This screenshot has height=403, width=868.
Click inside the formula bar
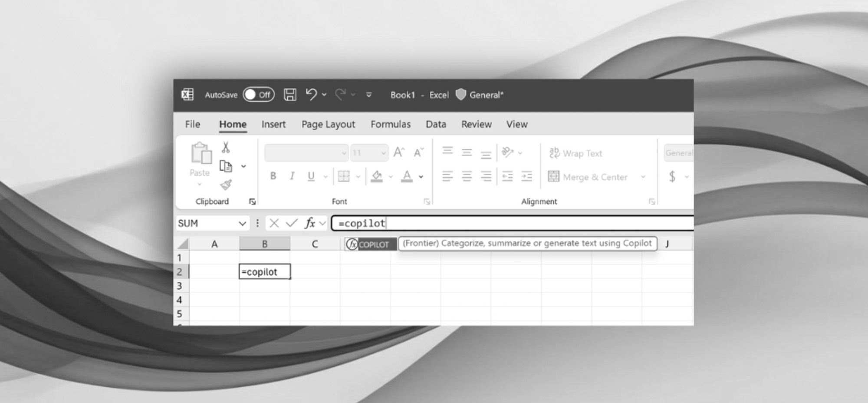click(512, 223)
